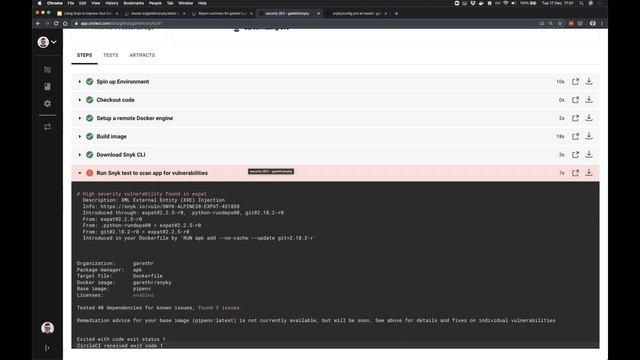Switch to the Using Snyk browser tab
Screen dimensions: 640x360
pos(87,13)
